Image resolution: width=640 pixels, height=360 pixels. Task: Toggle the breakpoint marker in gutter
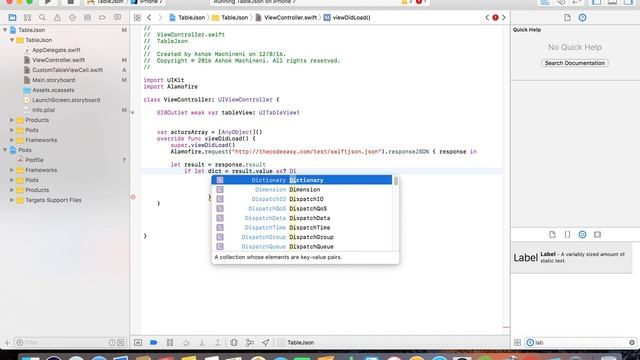click(x=133, y=197)
